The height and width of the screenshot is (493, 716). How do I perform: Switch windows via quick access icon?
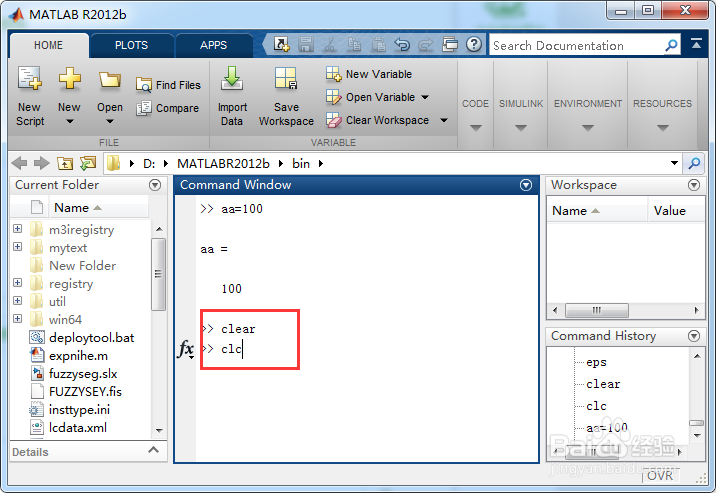(x=450, y=45)
